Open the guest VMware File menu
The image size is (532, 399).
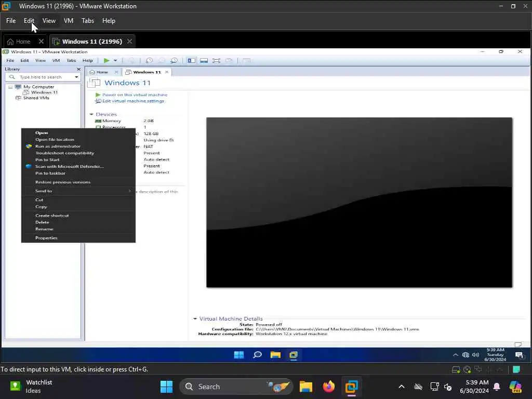(x=10, y=60)
